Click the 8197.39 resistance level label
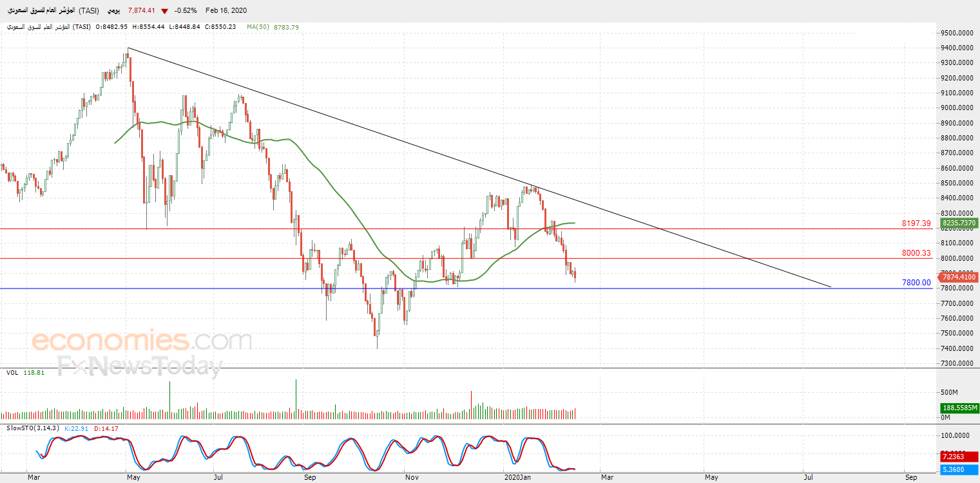This screenshot has width=980, height=483. coord(916,223)
